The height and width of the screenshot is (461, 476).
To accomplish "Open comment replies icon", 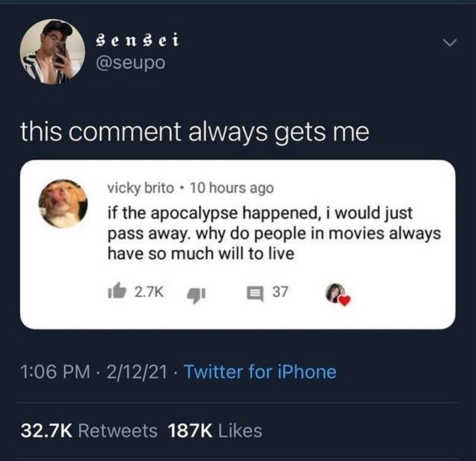I will point(255,294).
